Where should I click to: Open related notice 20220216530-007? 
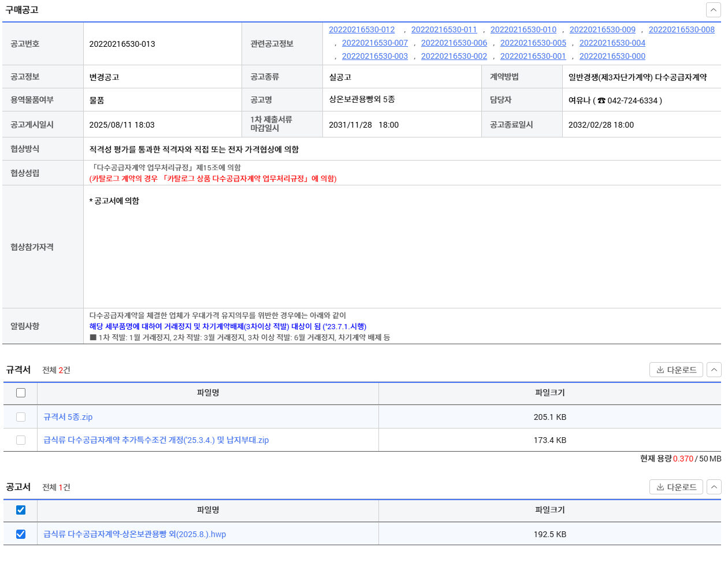(x=375, y=43)
